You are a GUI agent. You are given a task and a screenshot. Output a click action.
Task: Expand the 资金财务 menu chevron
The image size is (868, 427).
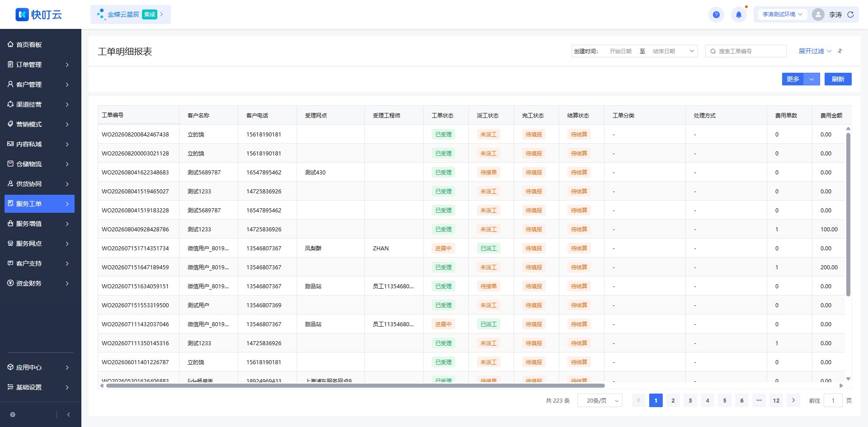pos(67,283)
